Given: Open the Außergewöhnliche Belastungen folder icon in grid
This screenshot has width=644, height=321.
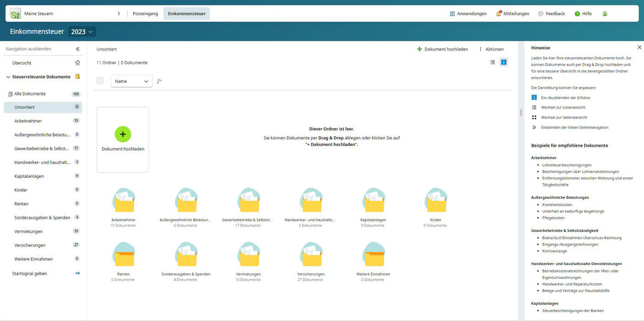Looking at the screenshot, I should [x=185, y=200].
